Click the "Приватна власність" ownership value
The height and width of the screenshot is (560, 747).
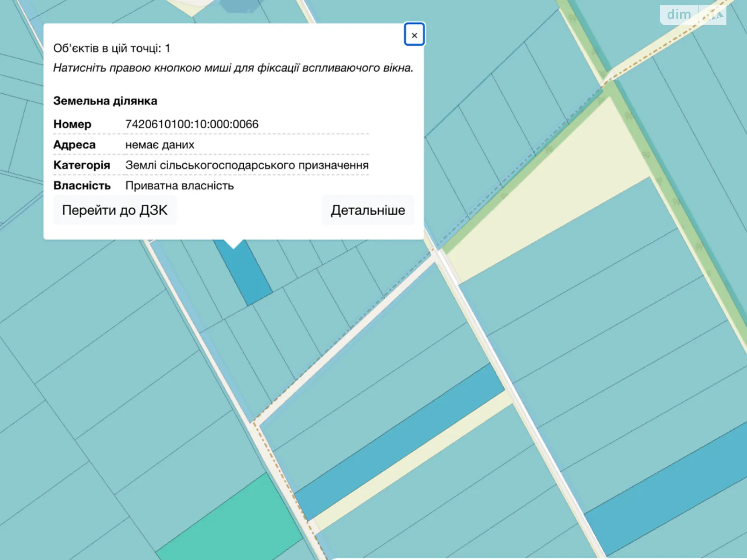point(179,186)
